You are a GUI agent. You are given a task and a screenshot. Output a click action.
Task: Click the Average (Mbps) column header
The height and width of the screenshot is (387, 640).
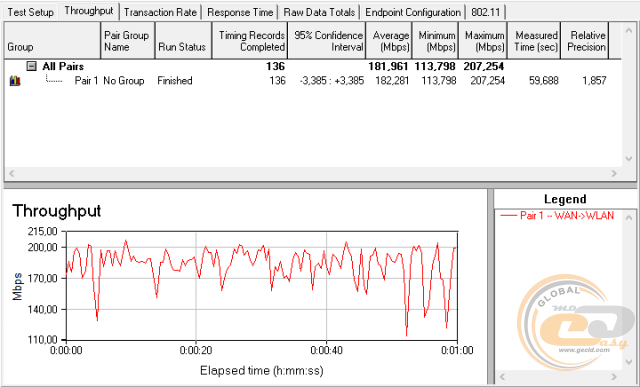tap(389, 40)
